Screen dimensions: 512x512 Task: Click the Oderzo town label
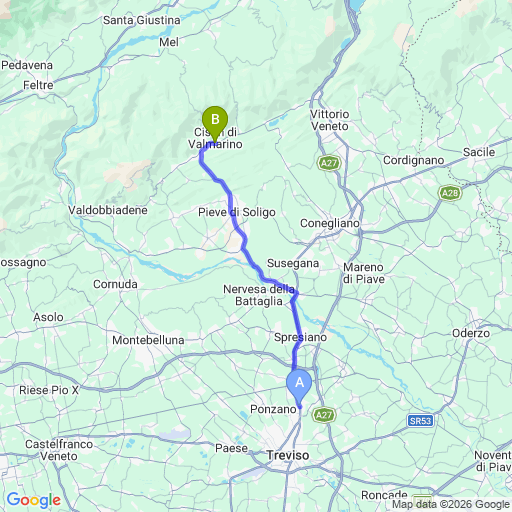click(471, 333)
